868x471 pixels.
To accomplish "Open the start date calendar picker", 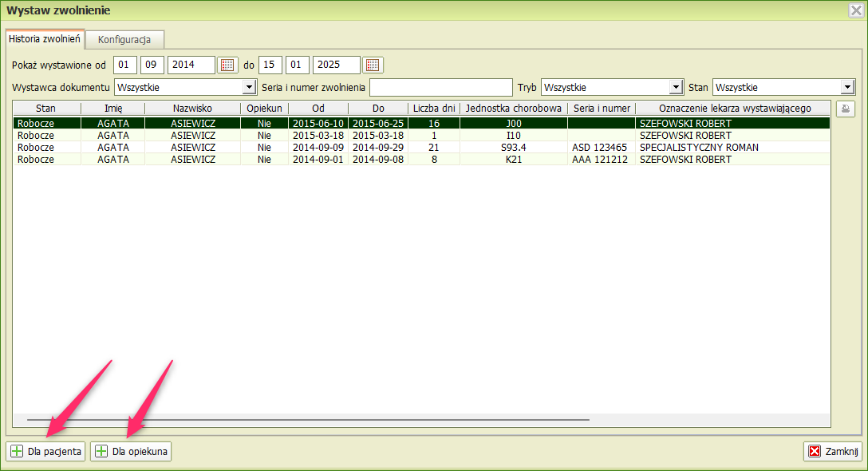I will click(x=228, y=65).
